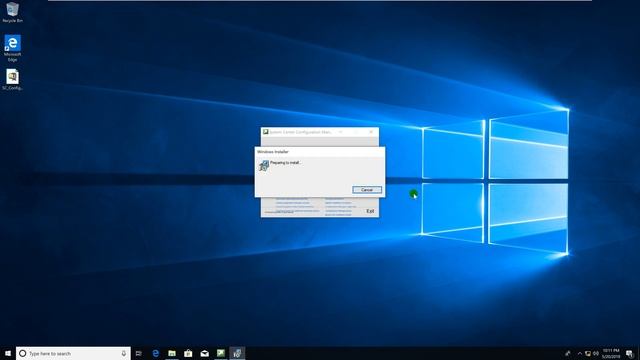This screenshot has height=360, width=640.
Task: Open the volume tray icon
Action: (596, 353)
